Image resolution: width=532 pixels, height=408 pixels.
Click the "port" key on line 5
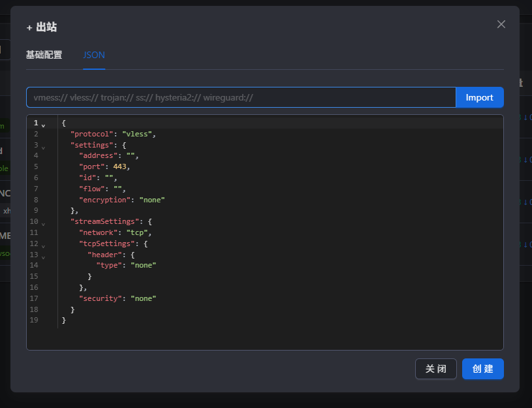pos(91,166)
